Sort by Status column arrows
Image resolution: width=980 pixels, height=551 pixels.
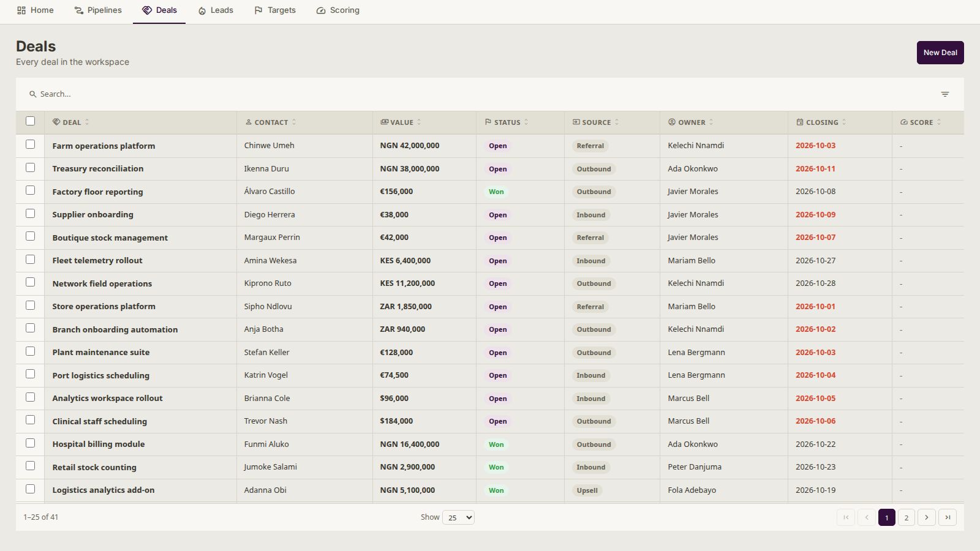pos(526,122)
